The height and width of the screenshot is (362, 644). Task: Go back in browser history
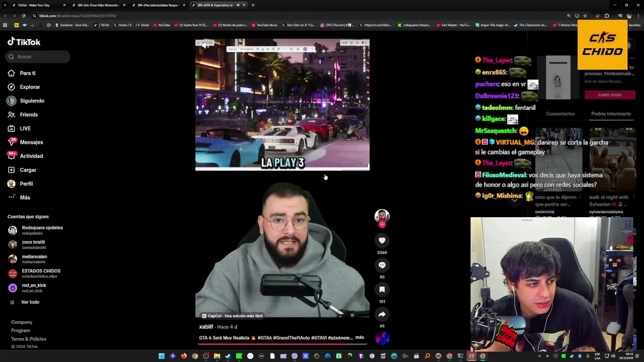5,16
